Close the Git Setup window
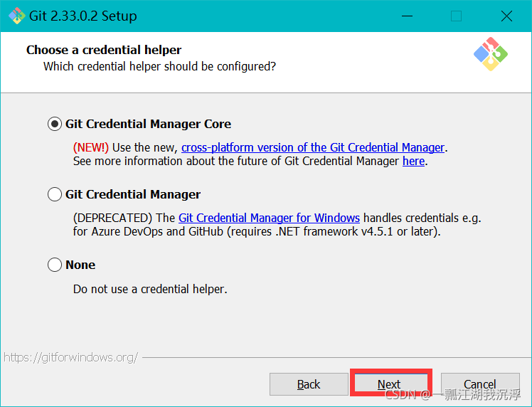Screen dimensions: 532x407 coord(506,16)
